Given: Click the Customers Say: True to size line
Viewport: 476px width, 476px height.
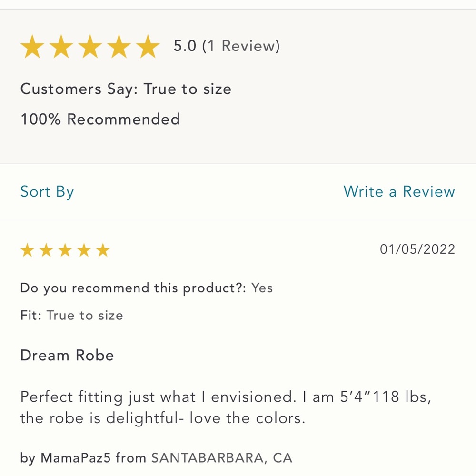Looking at the screenshot, I should coord(126,89).
